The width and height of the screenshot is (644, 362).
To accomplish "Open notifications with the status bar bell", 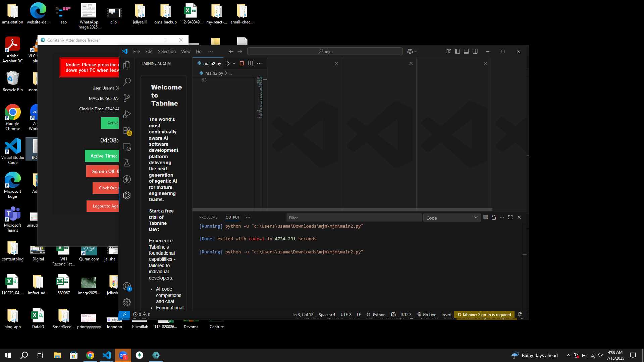I will (520, 314).
